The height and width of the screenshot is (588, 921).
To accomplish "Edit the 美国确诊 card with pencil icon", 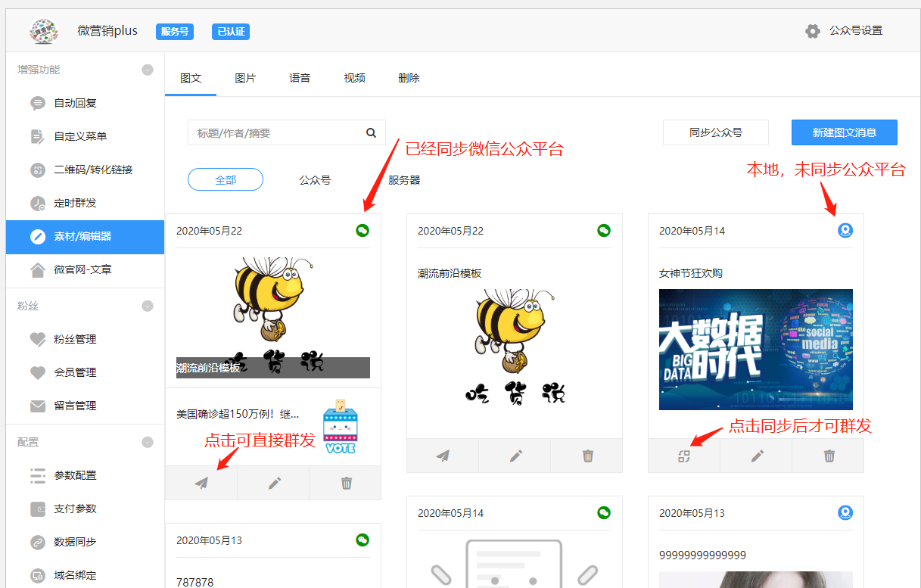I will point(274,483).
